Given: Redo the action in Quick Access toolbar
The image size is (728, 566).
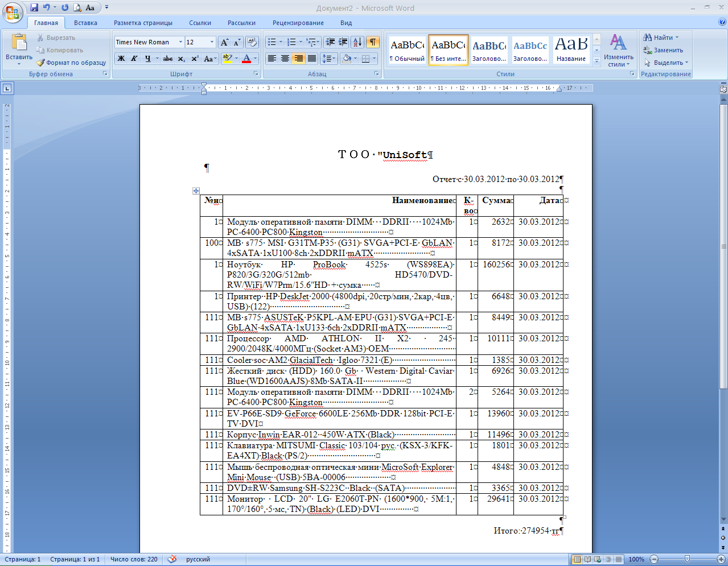Looking at the screenshot, I should tap(65, 7).
